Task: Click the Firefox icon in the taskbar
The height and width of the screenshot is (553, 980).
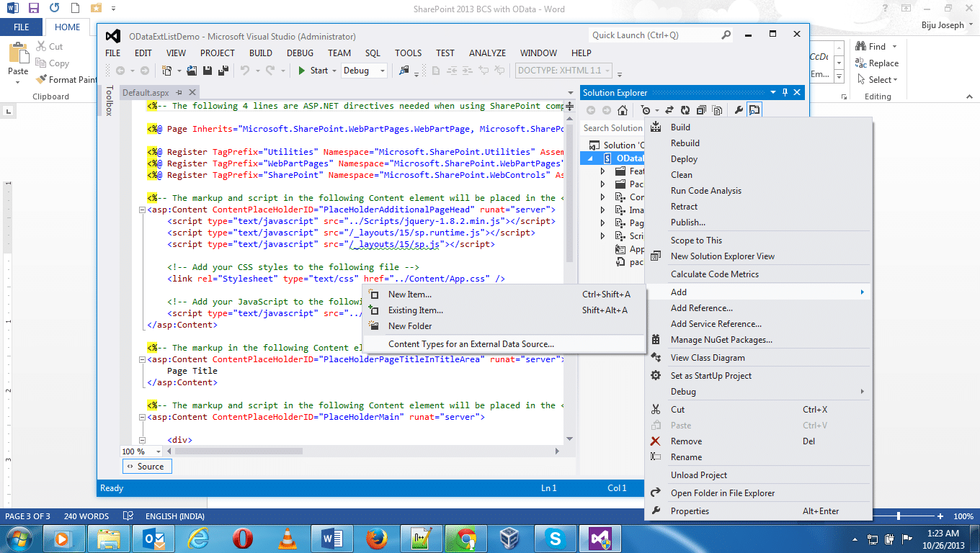Action: (376, 538)
